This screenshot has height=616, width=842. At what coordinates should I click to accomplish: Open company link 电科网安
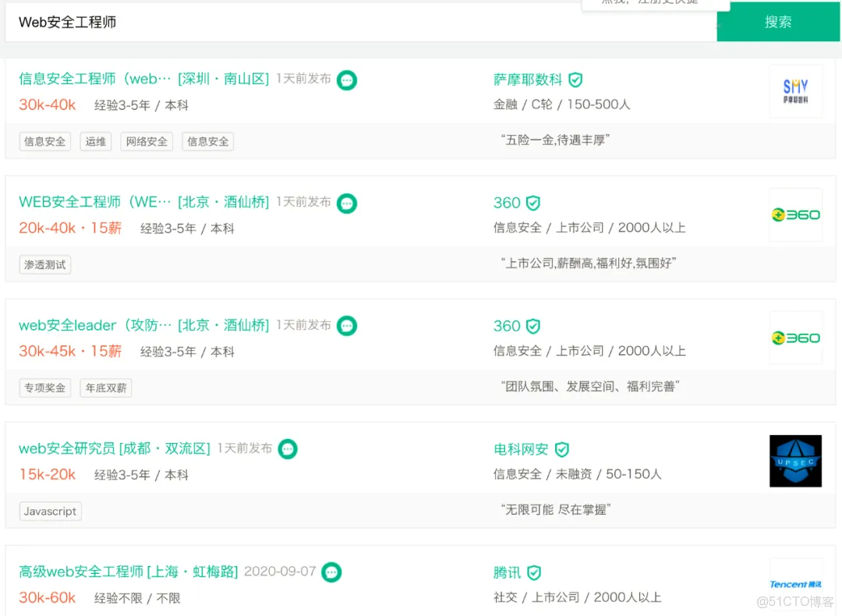point(521,449)
